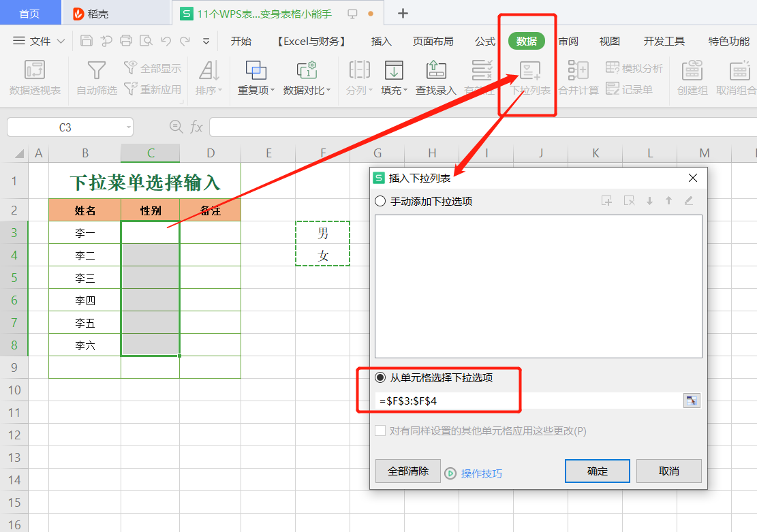
Task: Close the 插入下拉列表 dialog
Action: (693, 178)
